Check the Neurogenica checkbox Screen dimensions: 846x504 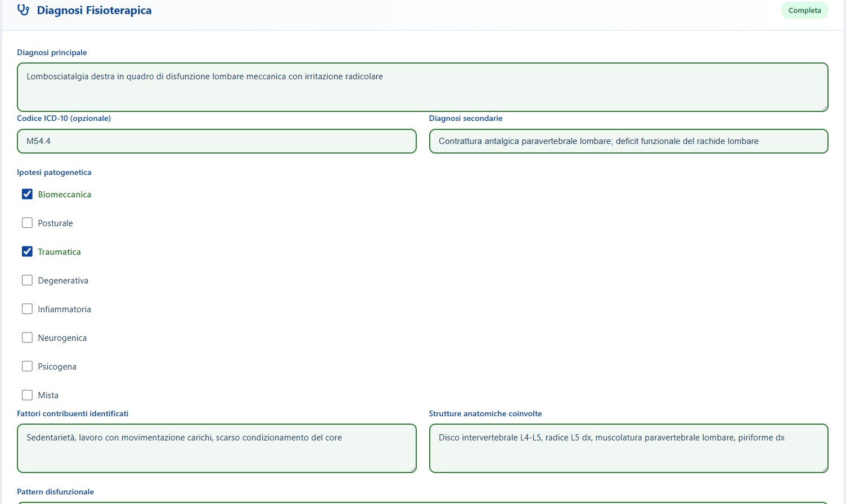coord(27,337)
